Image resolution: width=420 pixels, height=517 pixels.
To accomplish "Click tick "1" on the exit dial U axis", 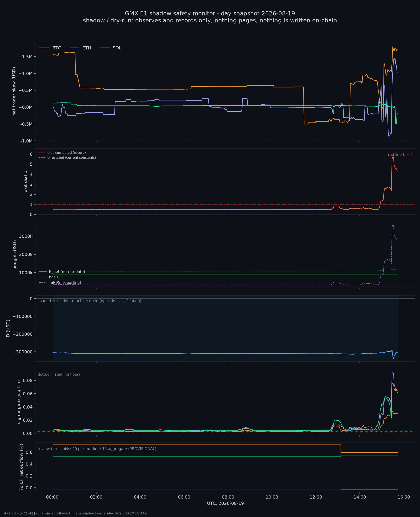I will (x=31, y=204).
